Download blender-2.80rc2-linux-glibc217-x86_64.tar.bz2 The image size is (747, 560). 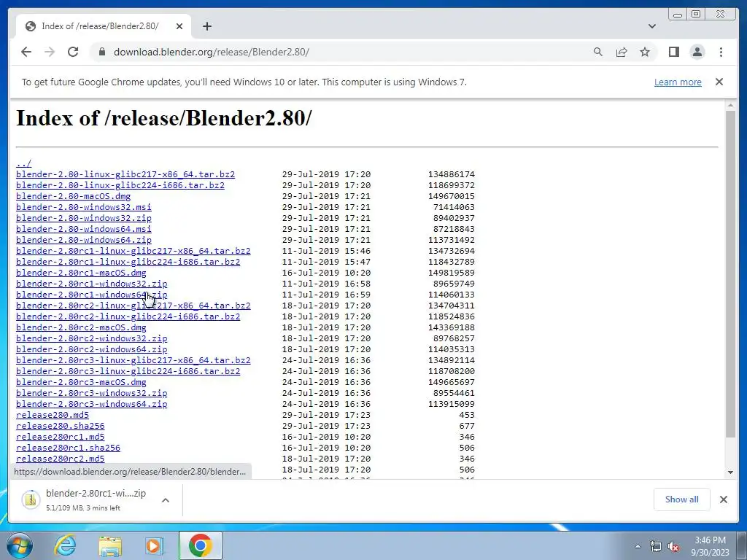133,306
